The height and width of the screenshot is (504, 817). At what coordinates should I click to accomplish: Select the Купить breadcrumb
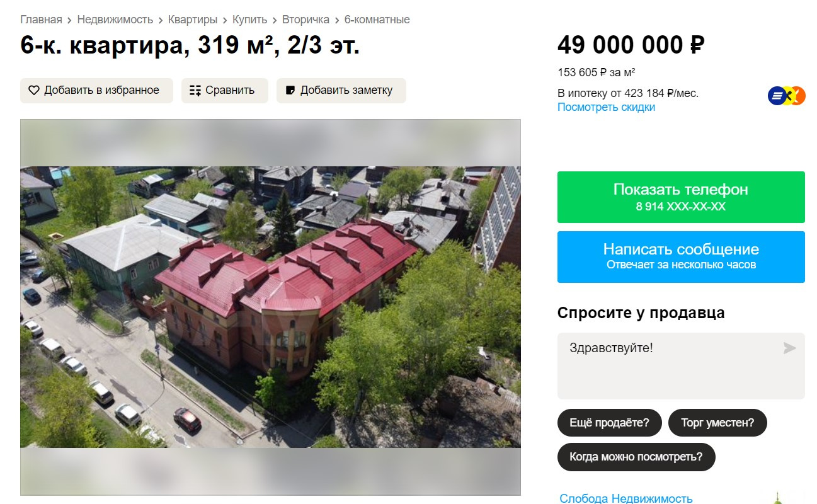[x=249, y=20]
